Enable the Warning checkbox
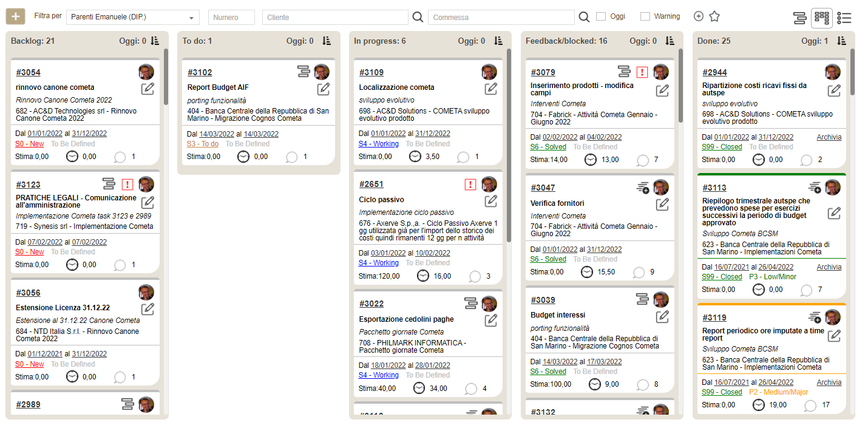Screen dimensions: 868x428 click(645, 17)
